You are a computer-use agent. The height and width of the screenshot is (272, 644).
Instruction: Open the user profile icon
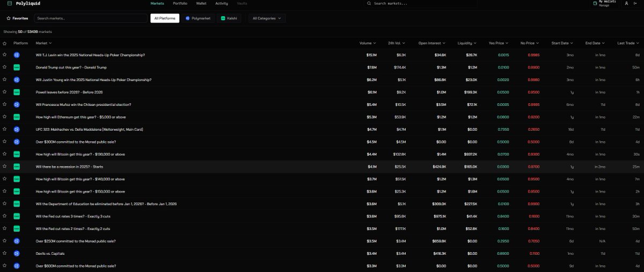[626, 3]
